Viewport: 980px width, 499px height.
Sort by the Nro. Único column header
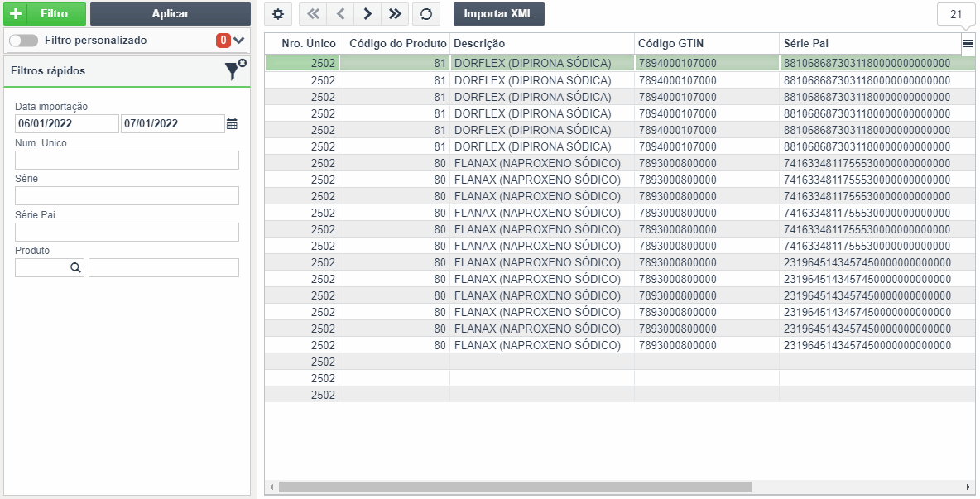click(302, 43)
